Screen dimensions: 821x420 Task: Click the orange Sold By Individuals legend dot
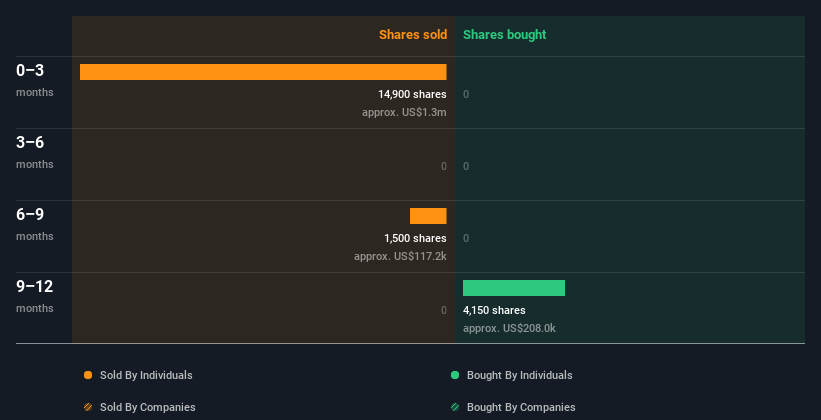point(88,375)
